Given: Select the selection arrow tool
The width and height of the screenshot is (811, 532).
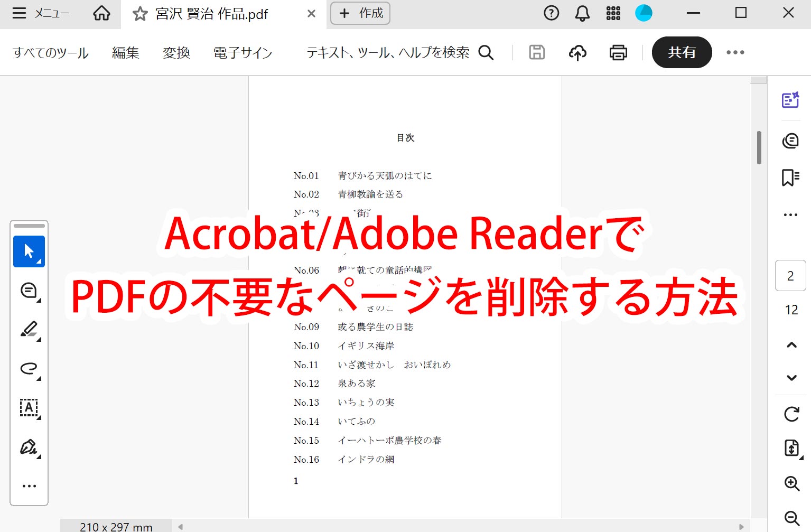Looking at the screenshot, I should (x=29, y=251).
